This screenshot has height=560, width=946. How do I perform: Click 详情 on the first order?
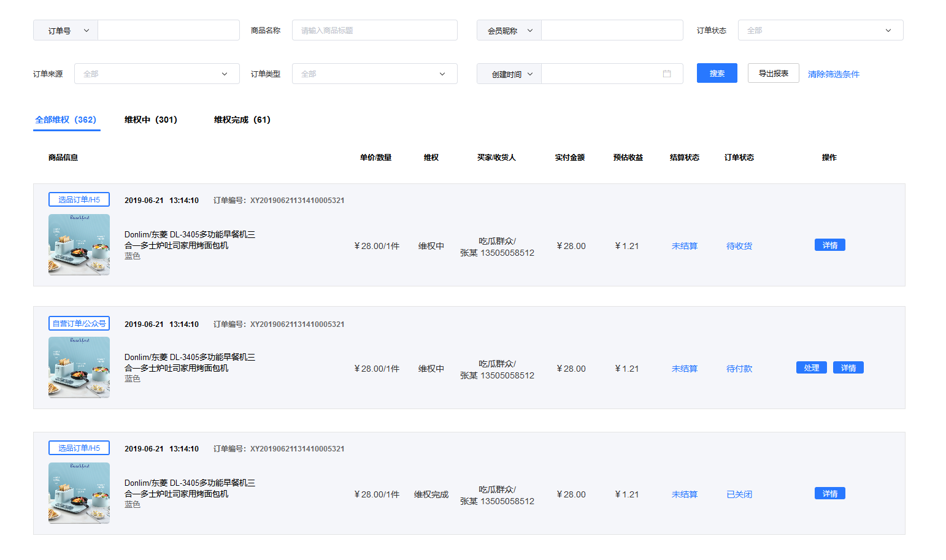[x=829, y=244]
